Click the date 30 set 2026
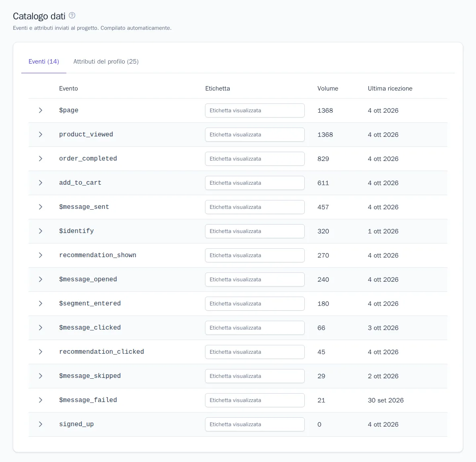The height and width of the screenshot is (462, 476). 386,400
